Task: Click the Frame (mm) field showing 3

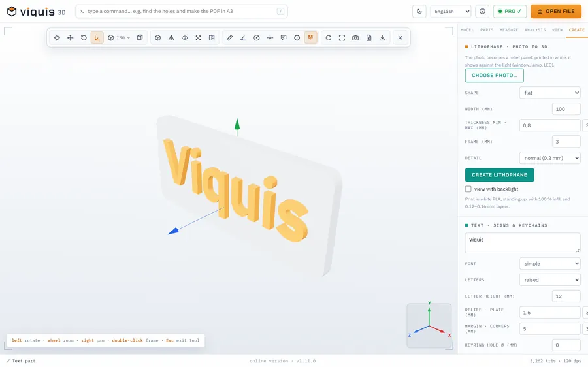Action: pos(566,142)
